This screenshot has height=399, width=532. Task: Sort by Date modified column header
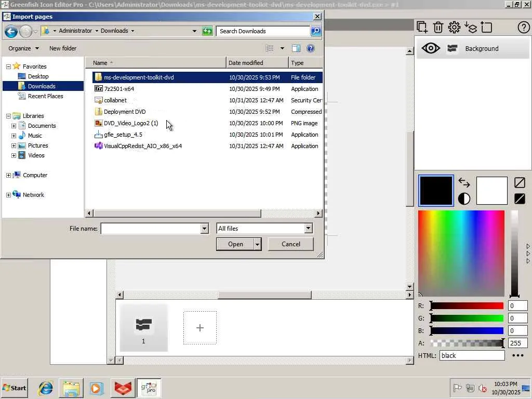pyautogui.click(x=257, y=63)
